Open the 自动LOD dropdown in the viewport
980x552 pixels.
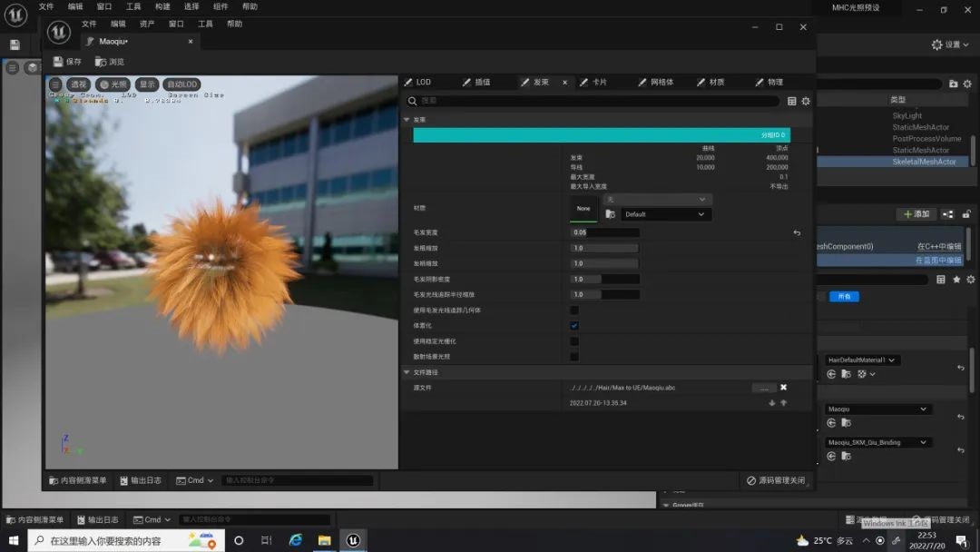click(x=182, y=84)
